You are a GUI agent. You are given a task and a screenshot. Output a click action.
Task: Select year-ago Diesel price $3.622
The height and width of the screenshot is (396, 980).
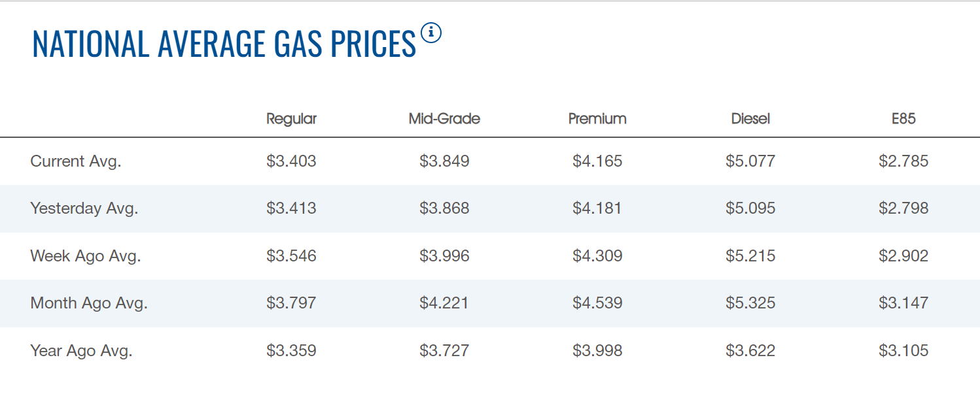[x=750, y=351]
